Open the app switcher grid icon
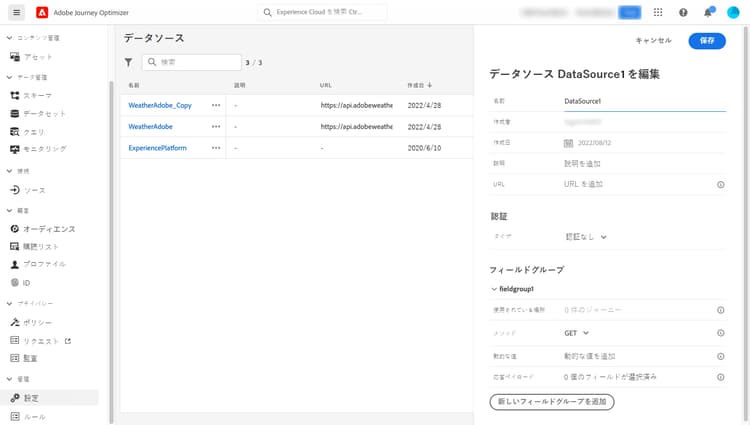The height and width of the screenshot is (425, 750). 658,12
